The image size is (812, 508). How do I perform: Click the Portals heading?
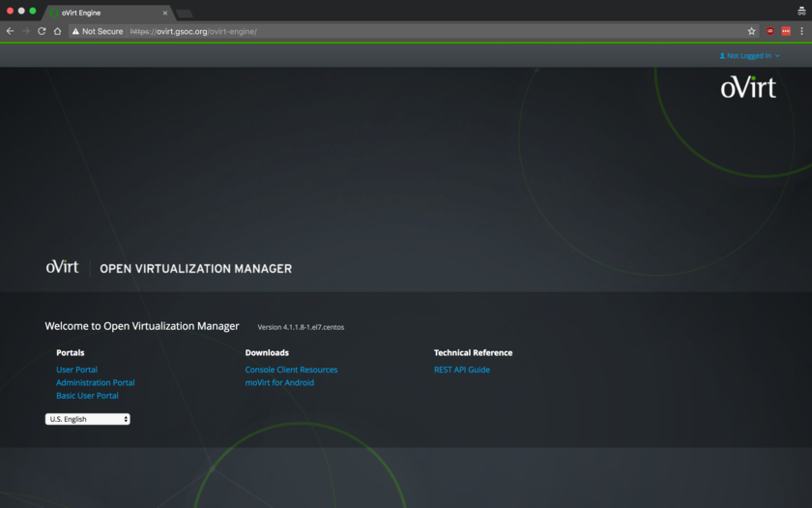70,352
